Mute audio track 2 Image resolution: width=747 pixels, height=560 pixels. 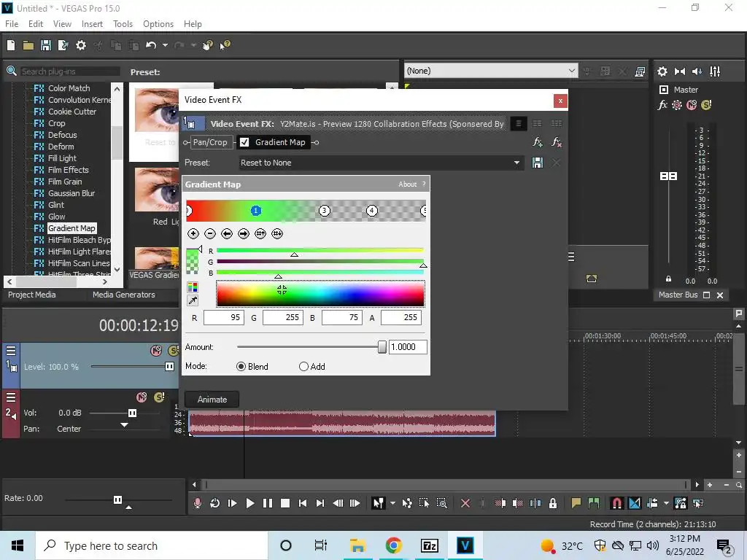pyautogui.click(x=142, y=397)
